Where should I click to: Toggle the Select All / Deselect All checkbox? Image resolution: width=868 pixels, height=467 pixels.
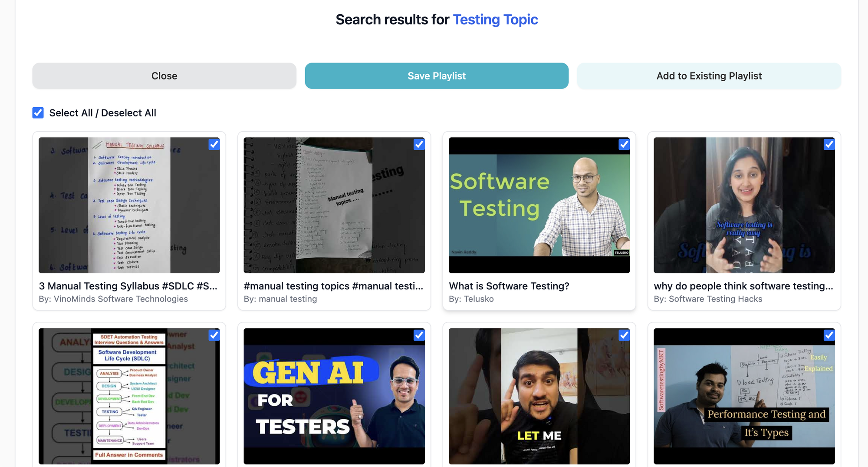pos(38,113)
